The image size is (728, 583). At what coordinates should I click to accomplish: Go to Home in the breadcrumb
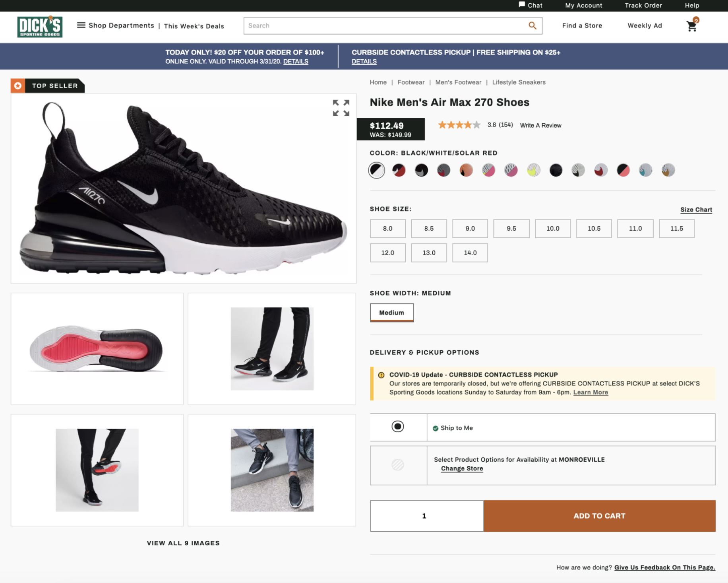(x=378, y=82)
